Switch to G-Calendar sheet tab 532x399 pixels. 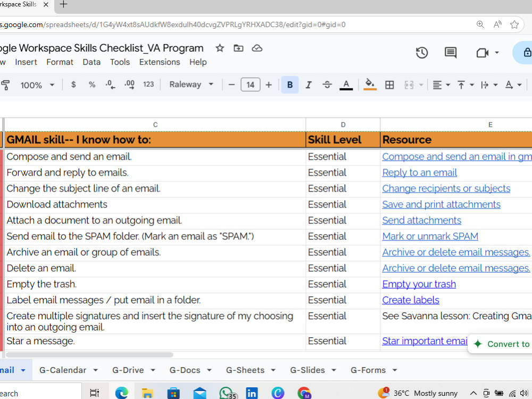[63, 370]
